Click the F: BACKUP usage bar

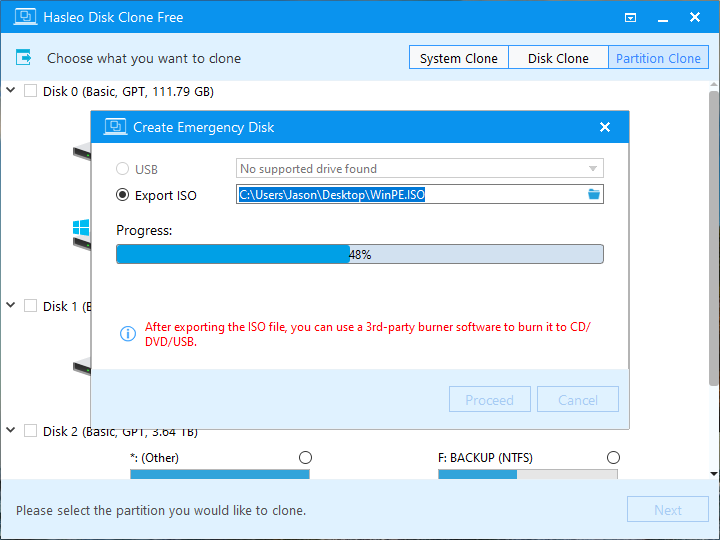(528, 474)
